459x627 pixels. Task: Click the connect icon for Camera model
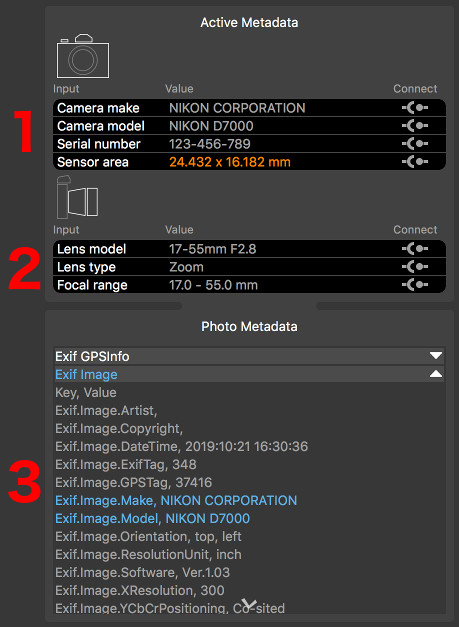[415, 126]
